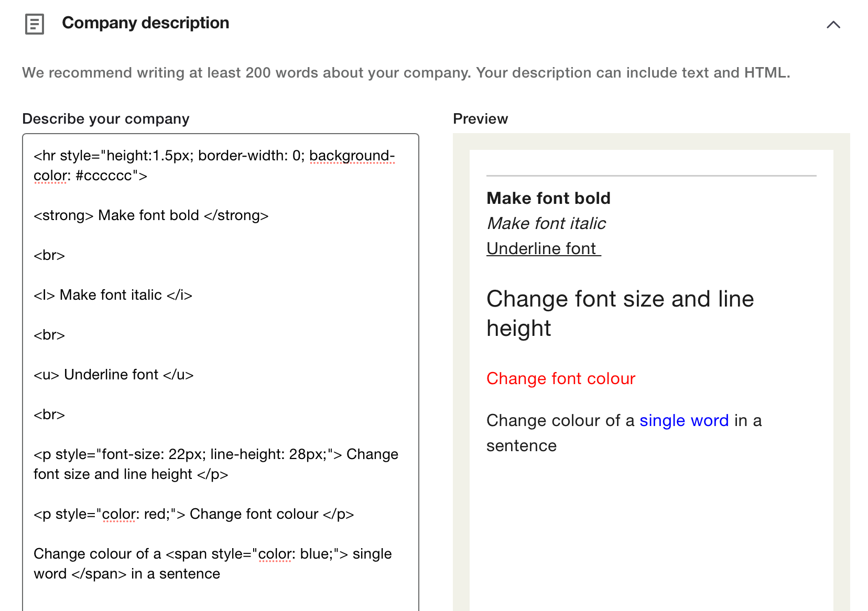Click italic 'Make font italic' preview text
868x611 pixels.
[546, 223]
